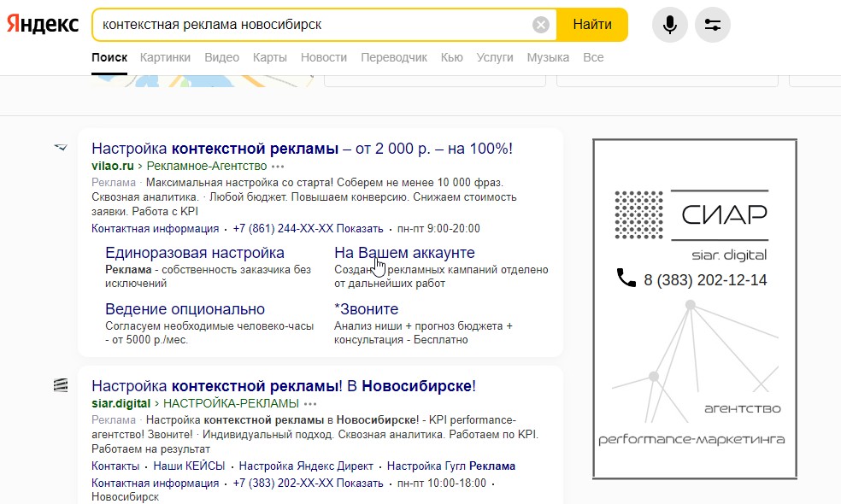Open the На Вашем аккаунте sitelink
This screenshot has height=504, width=841.
pos(404,253)
